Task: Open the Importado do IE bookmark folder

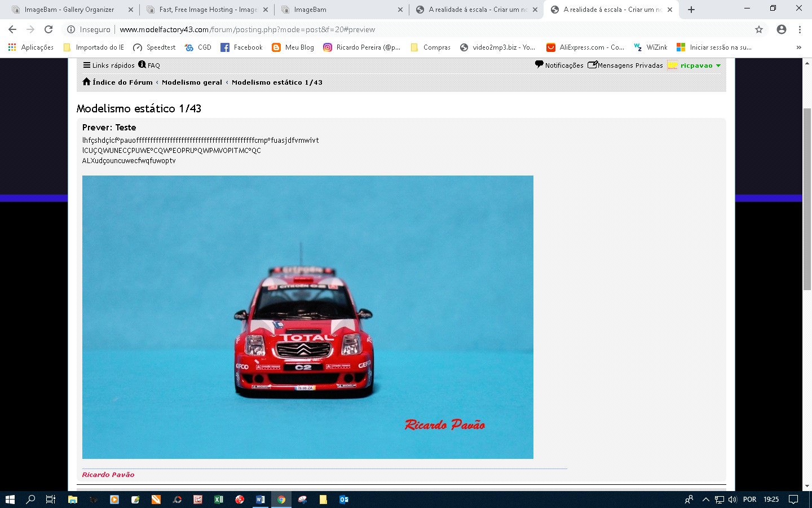Action: pyautogui.click(x=94, y=47)
